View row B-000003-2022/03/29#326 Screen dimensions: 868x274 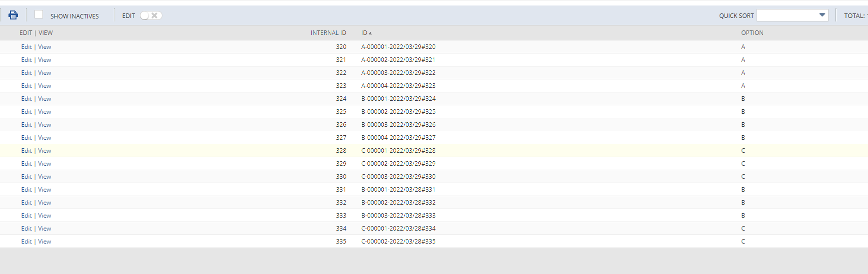(44, 125)
